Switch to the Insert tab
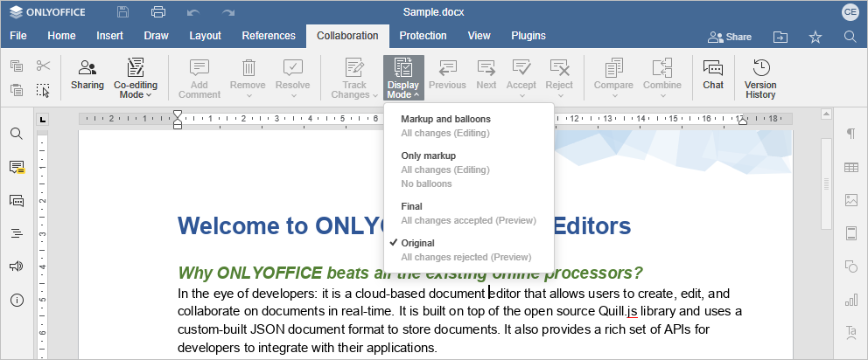 [x=109, y=36]
